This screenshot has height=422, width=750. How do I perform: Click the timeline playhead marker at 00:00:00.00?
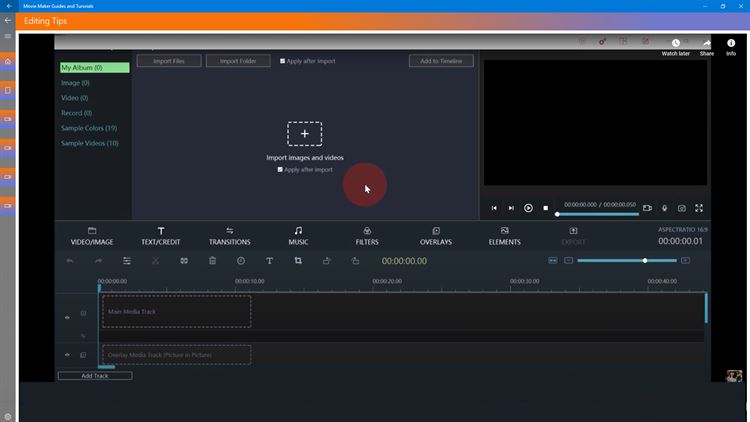(99, 288)
